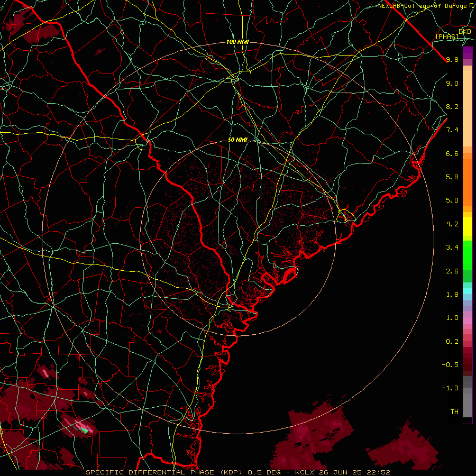This screenshot has height=476, width=476.
Task: Click the -0.5 value on the color scale
Action: 450,365
